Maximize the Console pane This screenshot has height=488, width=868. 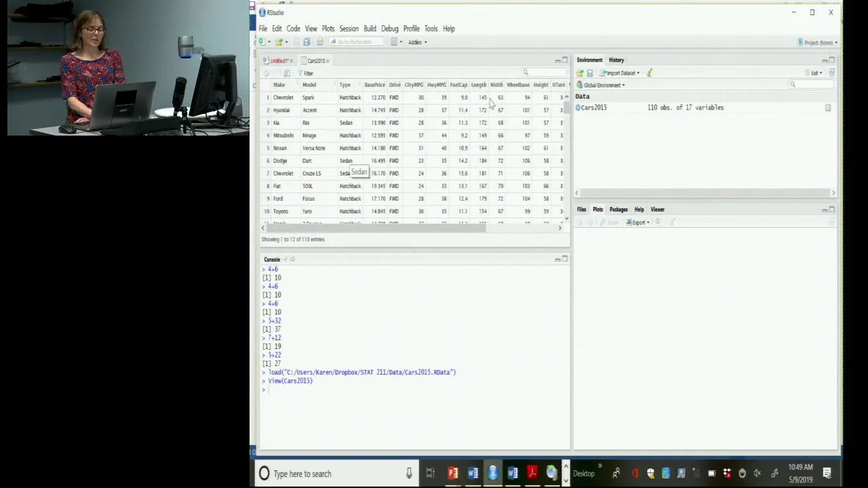pyautogui.click(x=565, y=259)
